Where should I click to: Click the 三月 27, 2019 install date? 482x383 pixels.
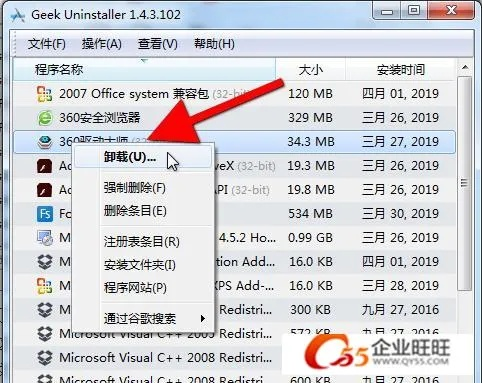pos(400,142)
